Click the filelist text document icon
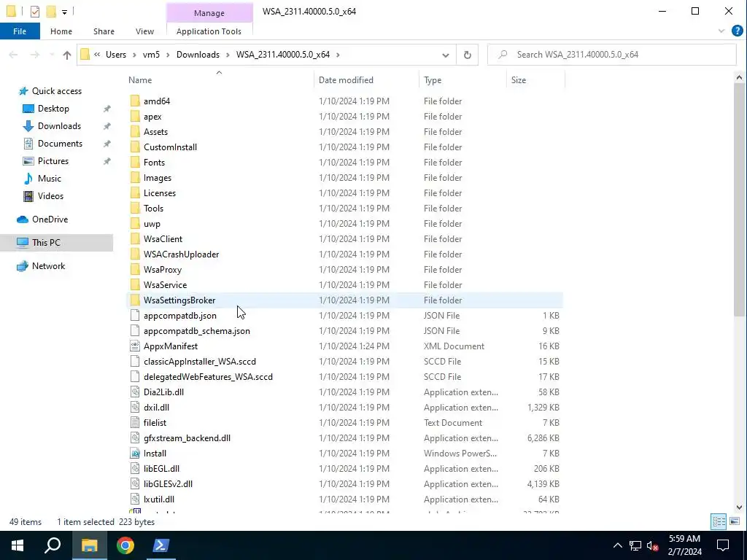The image size is (747, 560). 135,422
